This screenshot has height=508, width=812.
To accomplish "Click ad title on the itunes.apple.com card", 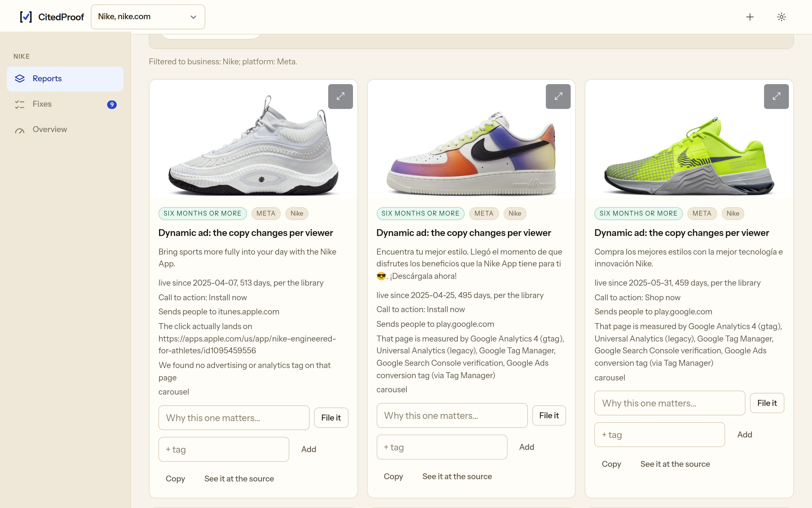I will (246, 233).
